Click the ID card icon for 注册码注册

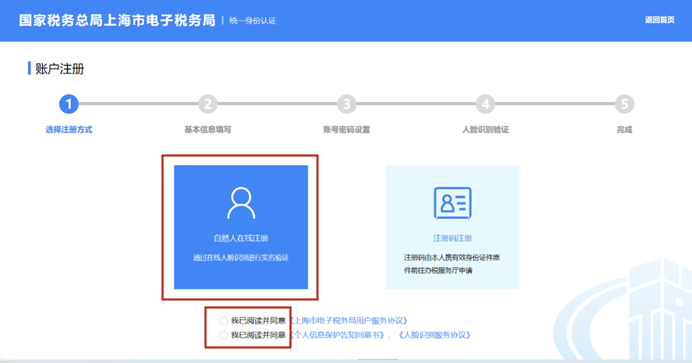coord(452,203)
